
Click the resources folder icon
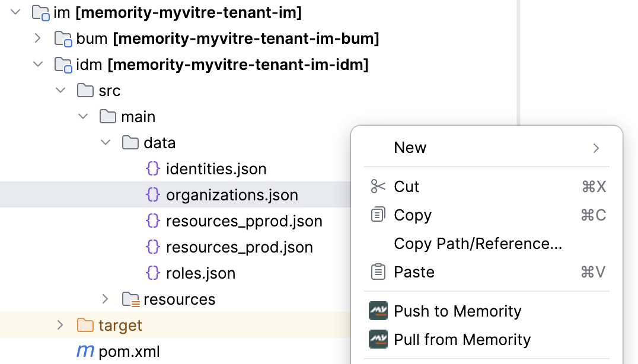[x=131, y=299]
